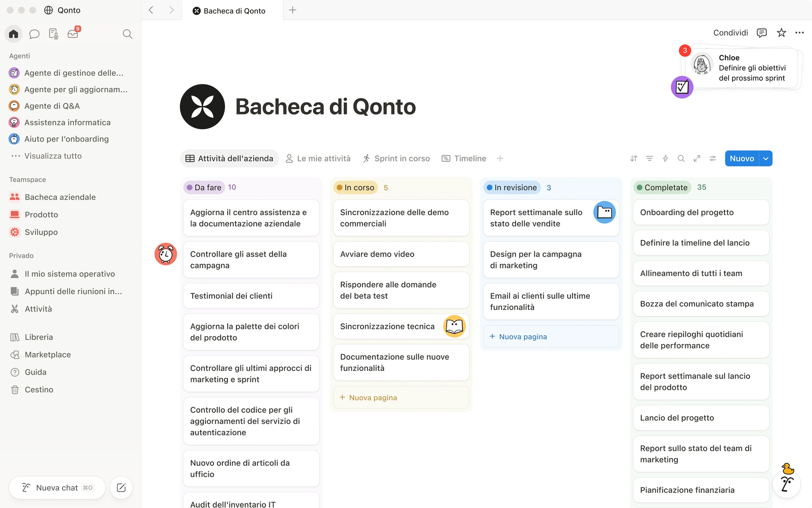Add a new tab with plus icon
The height and width of the screenshot is (508, 812).
coord(293,10)
